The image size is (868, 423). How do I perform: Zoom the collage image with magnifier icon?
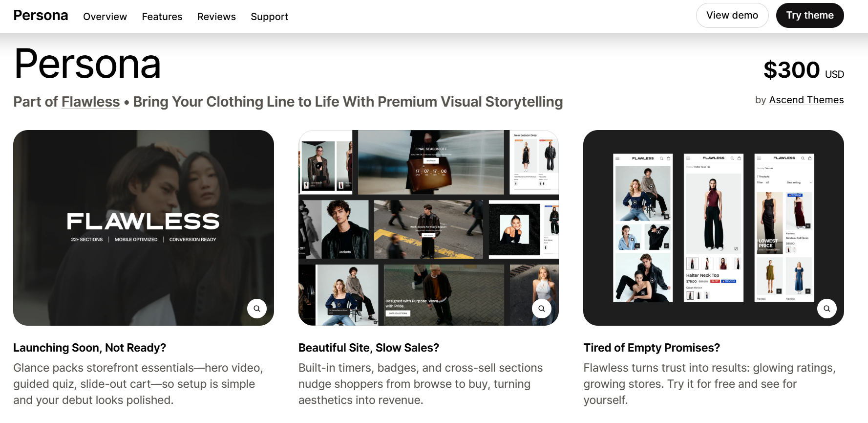(542, 309)
